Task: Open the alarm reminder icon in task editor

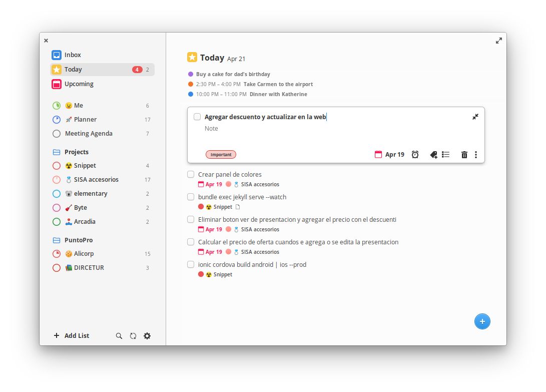Action: [x=415, y=154]
